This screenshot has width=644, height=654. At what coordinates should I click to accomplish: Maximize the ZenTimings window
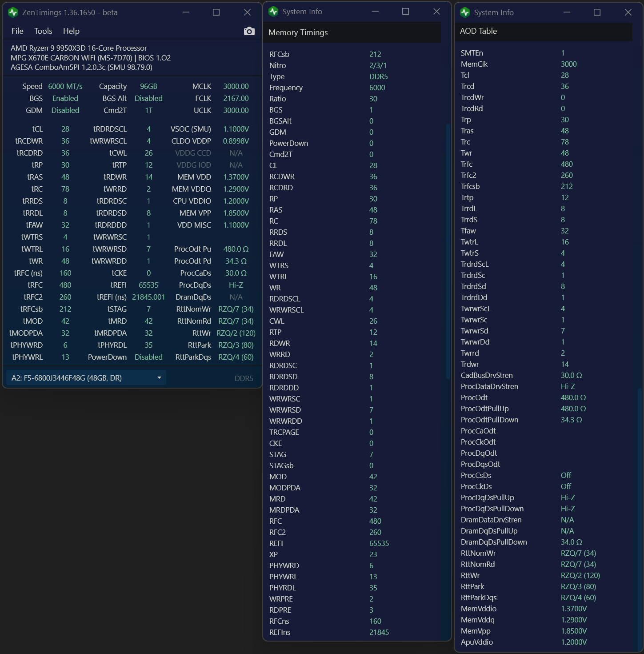click(x=216, y=12)
